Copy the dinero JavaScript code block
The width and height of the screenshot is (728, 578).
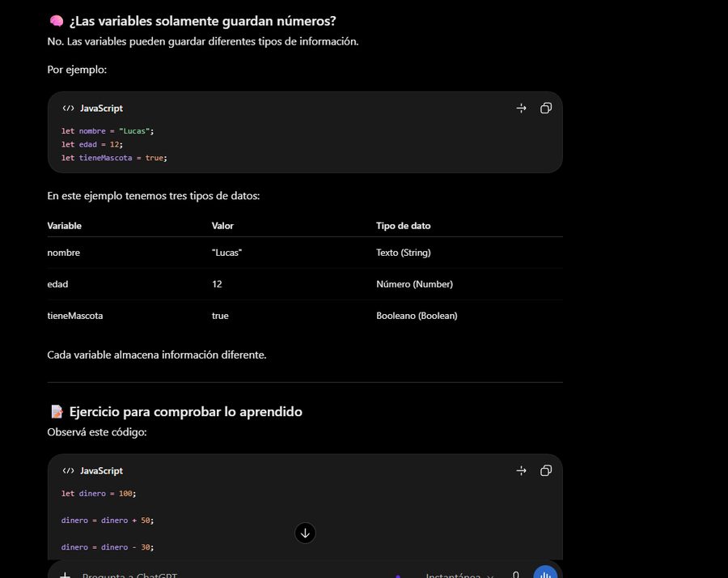click(x=545, y=470)
